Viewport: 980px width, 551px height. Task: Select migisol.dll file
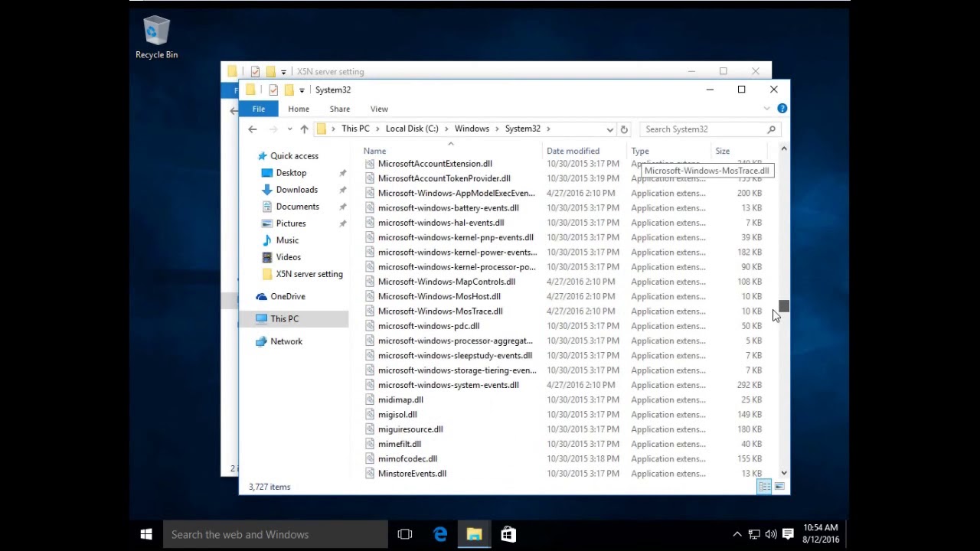coord(397,415)
